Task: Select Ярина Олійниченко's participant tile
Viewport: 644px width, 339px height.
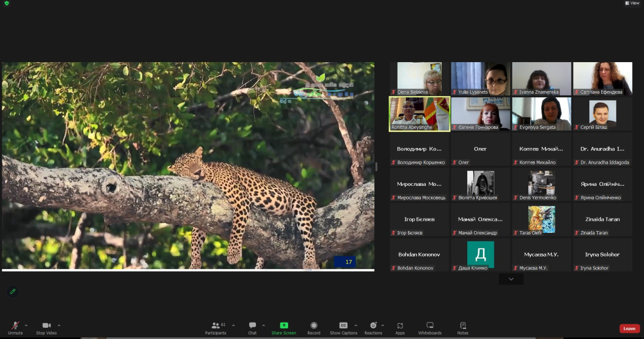Action: 603,185
